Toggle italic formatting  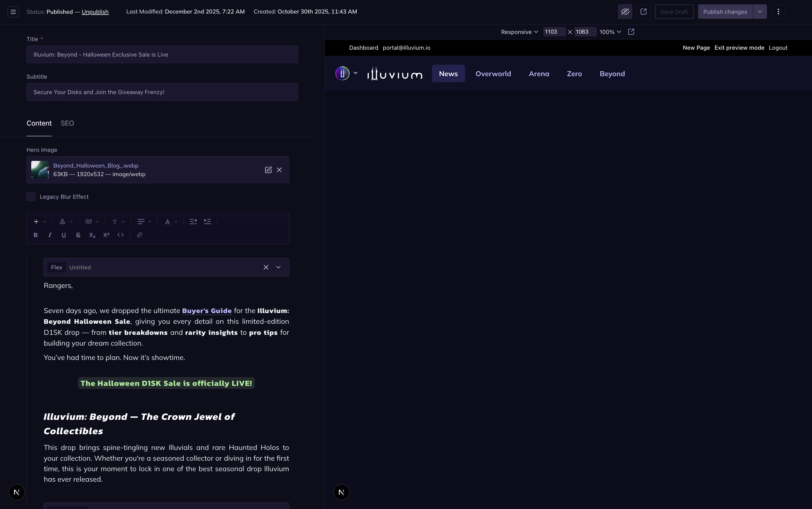click(x=50, y=235)
